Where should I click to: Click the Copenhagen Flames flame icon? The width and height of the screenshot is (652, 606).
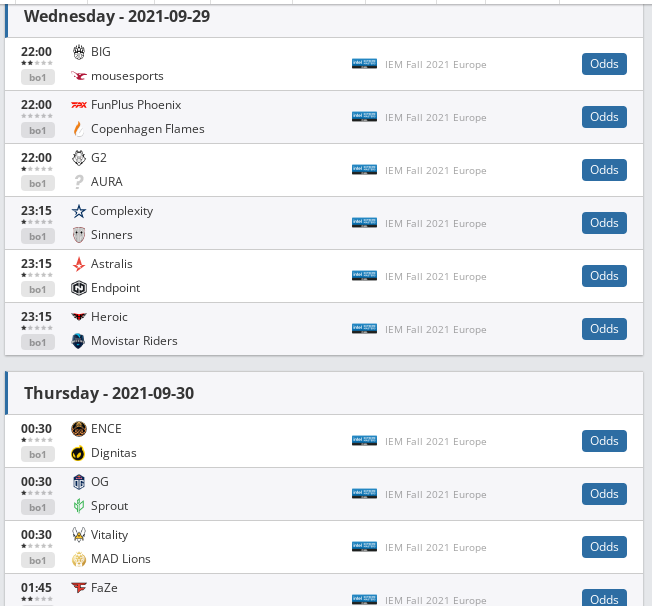(79, 129)
